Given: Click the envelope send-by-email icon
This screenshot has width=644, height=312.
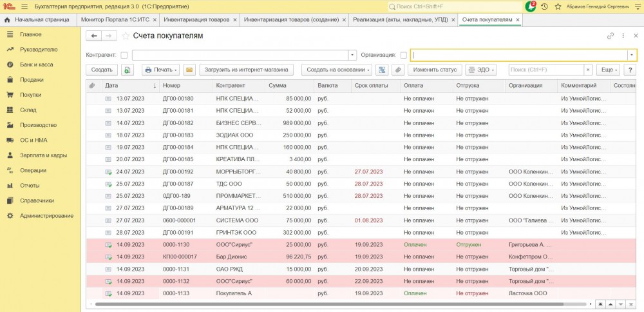Looking at the screenshot, I should [189, 70].
